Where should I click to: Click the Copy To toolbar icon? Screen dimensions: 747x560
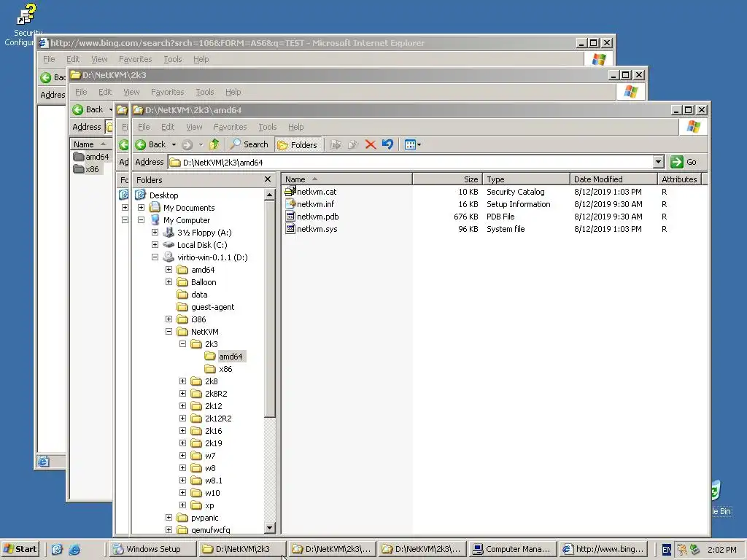[353, 144]
